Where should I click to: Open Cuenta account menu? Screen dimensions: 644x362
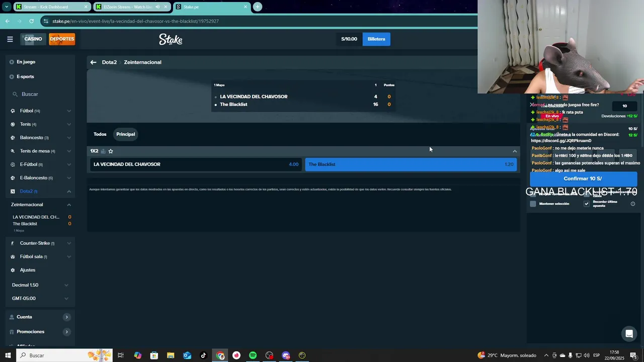click(40, 317)
